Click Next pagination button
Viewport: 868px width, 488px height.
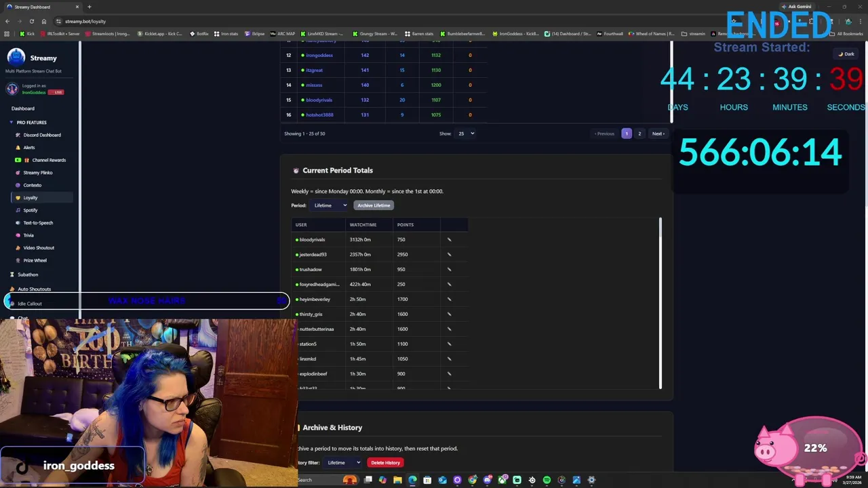pos(658,134)
